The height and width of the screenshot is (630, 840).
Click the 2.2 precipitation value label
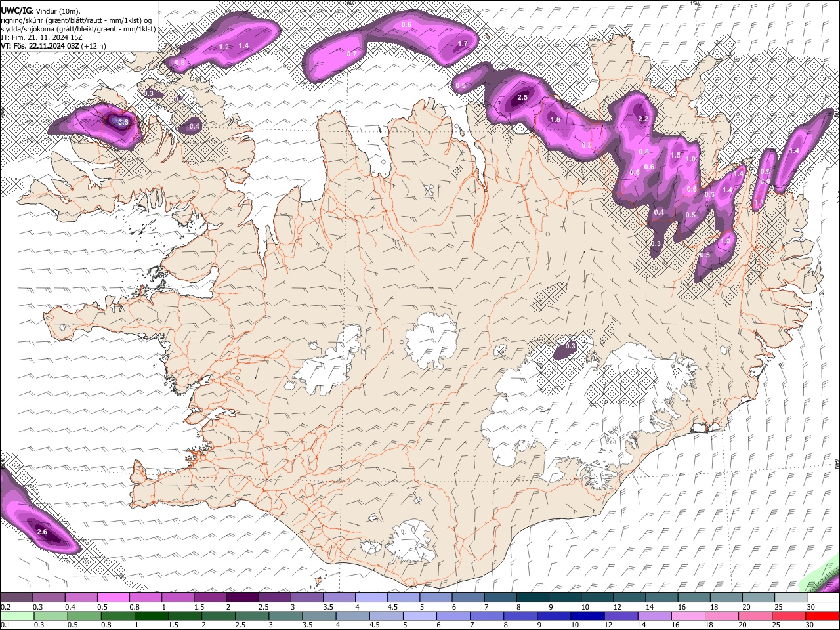643,119
